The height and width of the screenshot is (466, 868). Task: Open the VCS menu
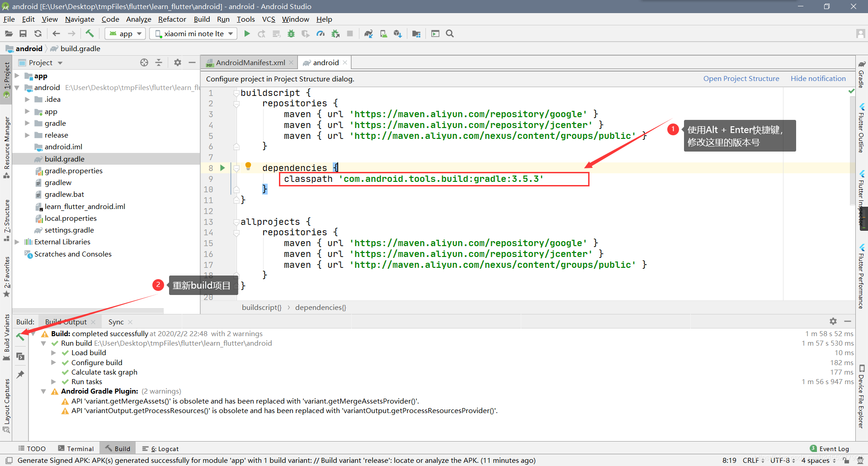[269, 19]
